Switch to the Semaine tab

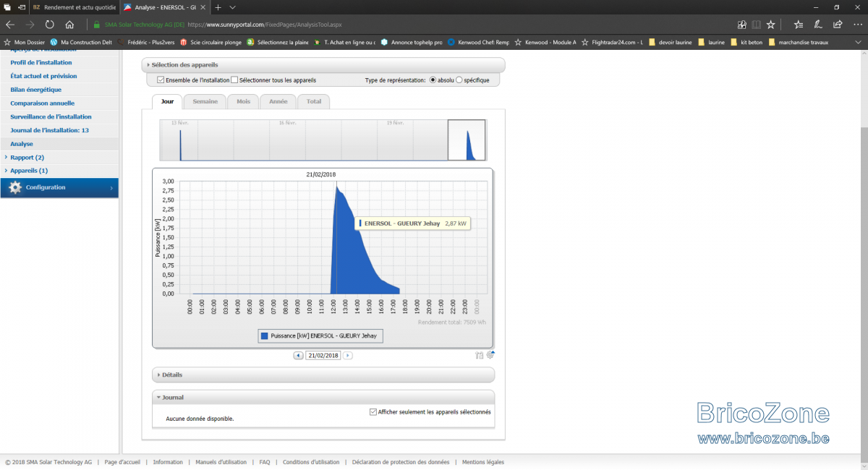[x=205, y=102]
